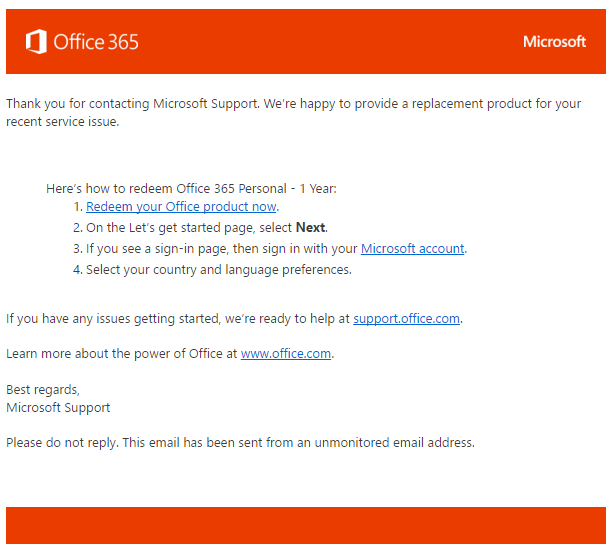
Task: Click step 4 about country and language preferences
Action: click(x=218, y=270)
